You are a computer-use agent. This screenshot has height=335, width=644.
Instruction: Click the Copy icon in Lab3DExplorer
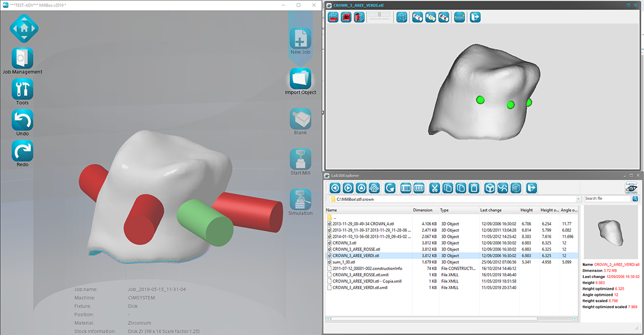point(448,188)
